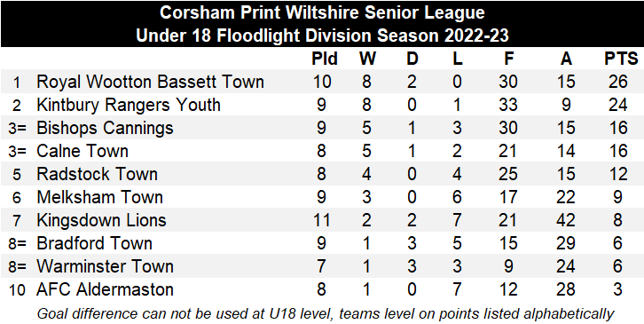Click the goal difference footnote text
This screenshot has width=644, height=324.
click(326, 313)
